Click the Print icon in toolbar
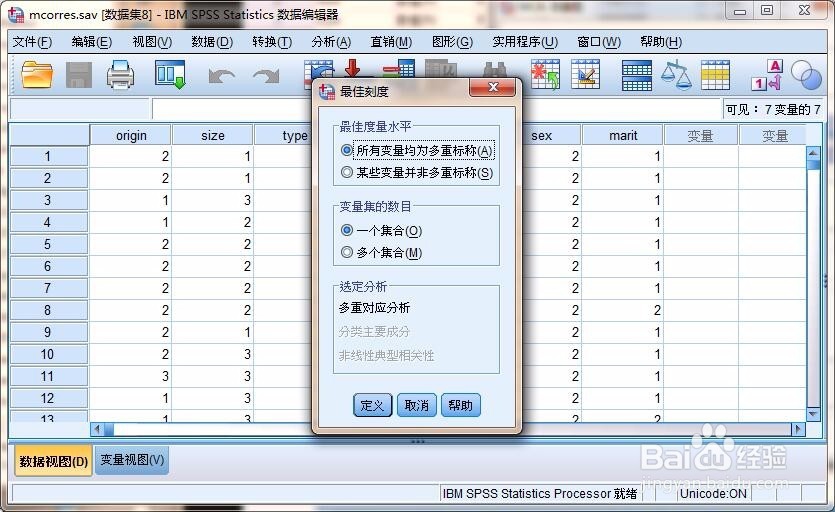 120,75
